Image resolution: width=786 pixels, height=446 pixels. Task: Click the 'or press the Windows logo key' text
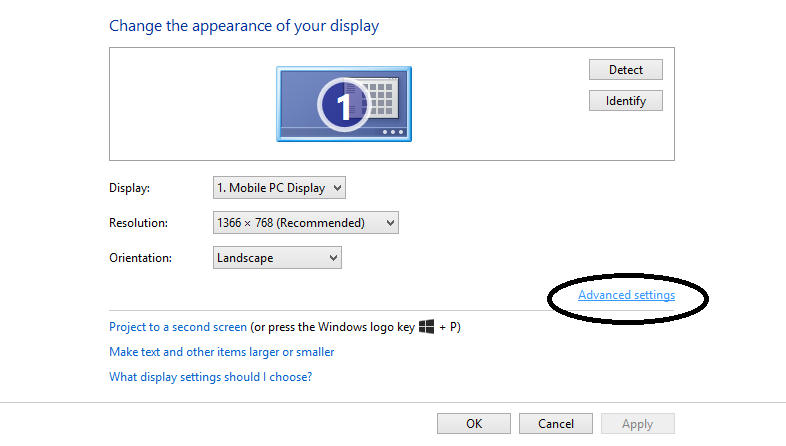[334, 327]
